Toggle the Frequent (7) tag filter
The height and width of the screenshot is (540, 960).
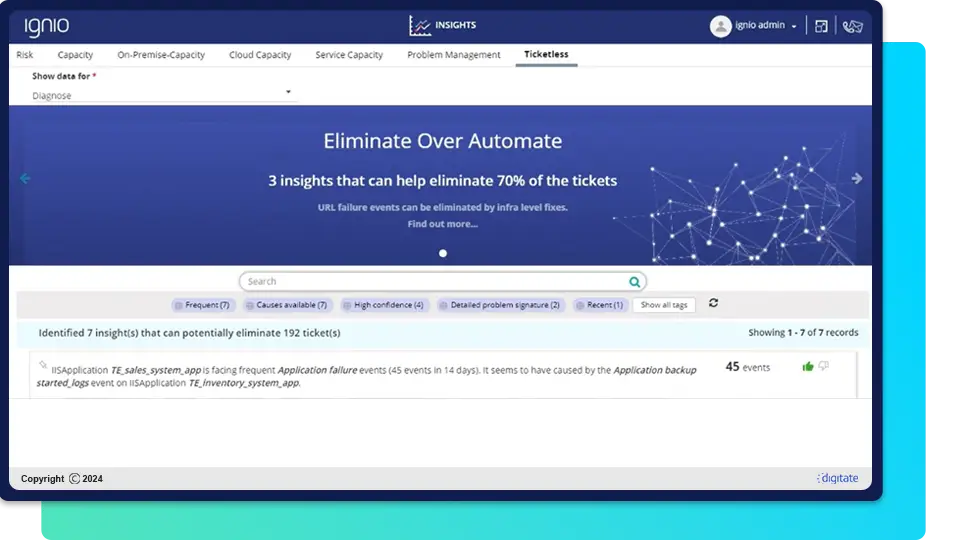[201, 305]
